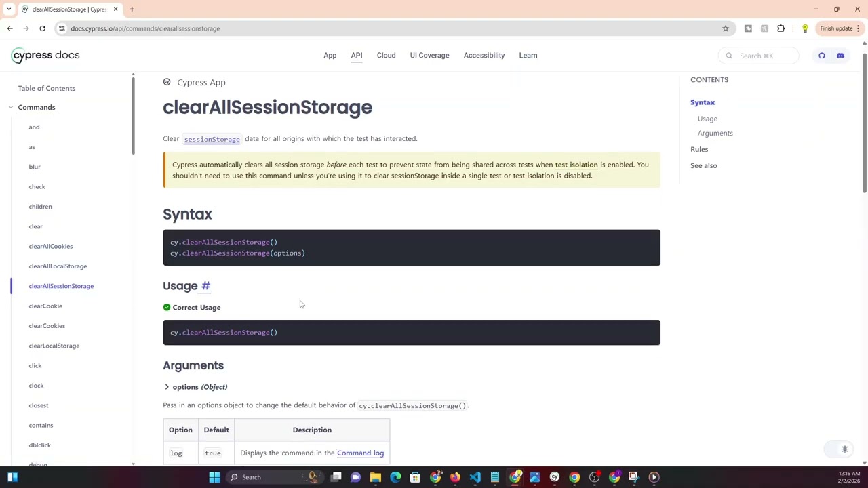Open the check command in the sidebar
The width and height of the screenshot is (868, 488).
(x=37, y=187)
